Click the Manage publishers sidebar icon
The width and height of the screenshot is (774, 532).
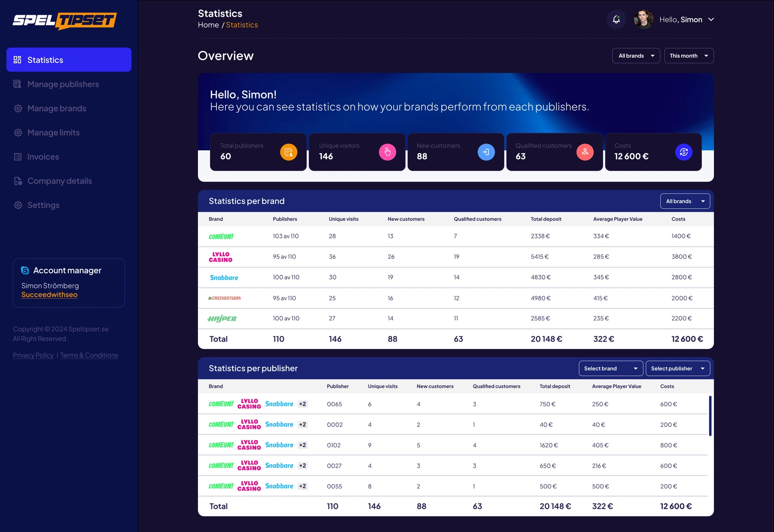[18, 84]
